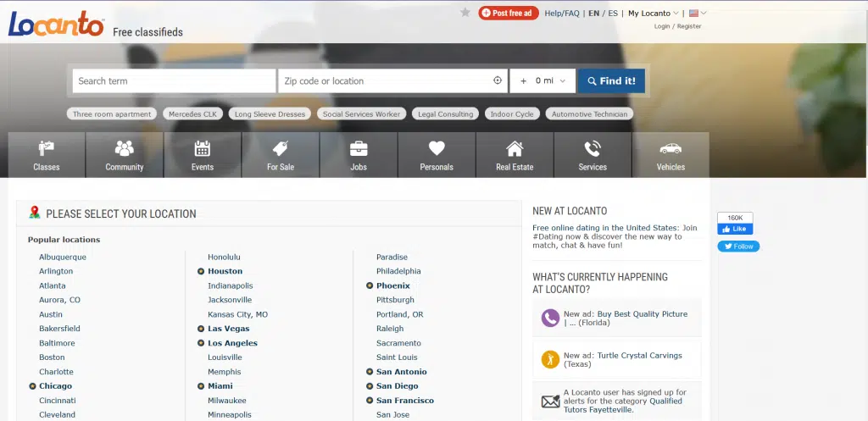Open the Real Estate house category
The image size is (868, 421).
tap(515, 154)
